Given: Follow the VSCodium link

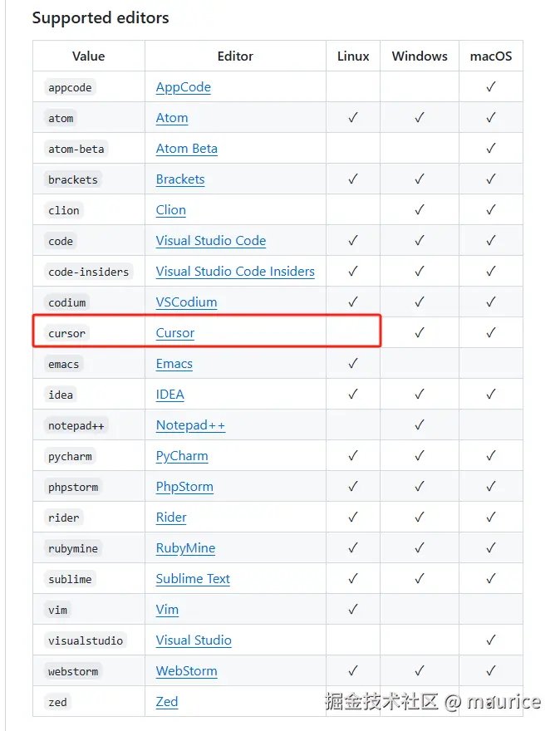Looking at the screenshot, I should coord(186,302).
